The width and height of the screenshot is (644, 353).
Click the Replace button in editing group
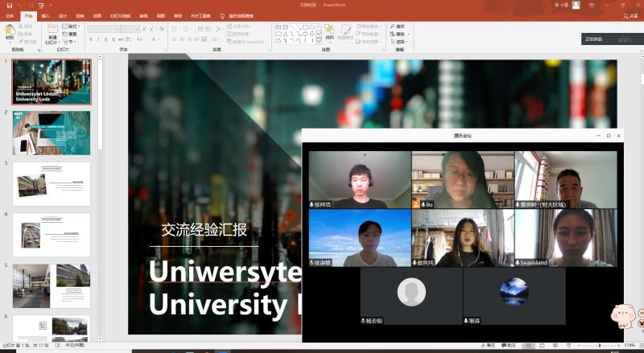400,34
